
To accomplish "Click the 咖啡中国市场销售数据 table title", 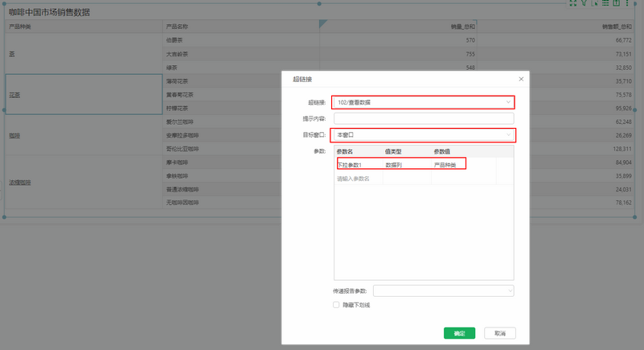I will click(x=49, y=12).
